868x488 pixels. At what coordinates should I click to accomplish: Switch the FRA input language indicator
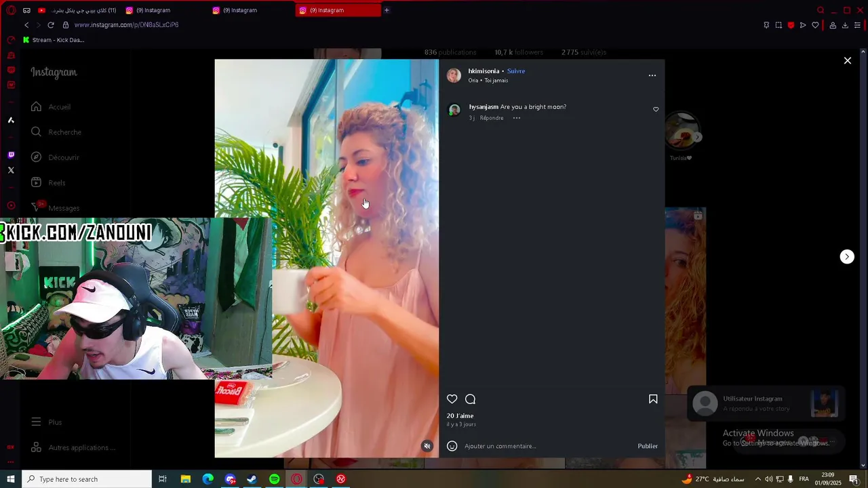coord(804,479)
